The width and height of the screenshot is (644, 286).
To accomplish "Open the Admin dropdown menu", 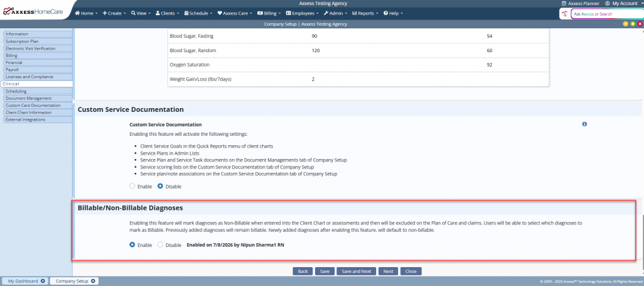I will tap(336, 13).
